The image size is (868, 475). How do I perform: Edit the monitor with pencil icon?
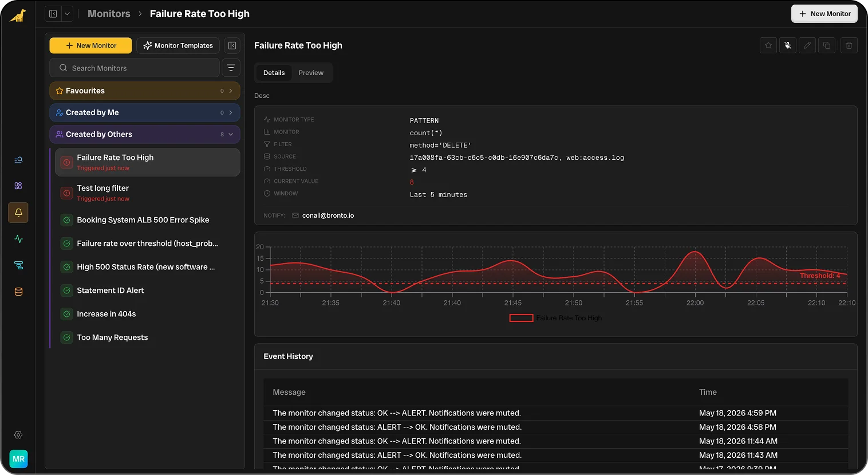click(x=807, y=45)
